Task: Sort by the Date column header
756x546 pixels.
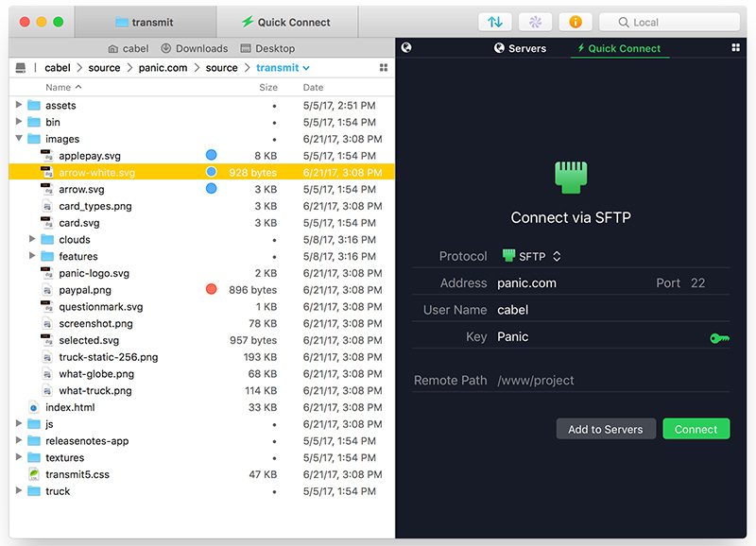Action: click(x=313, y=87)
